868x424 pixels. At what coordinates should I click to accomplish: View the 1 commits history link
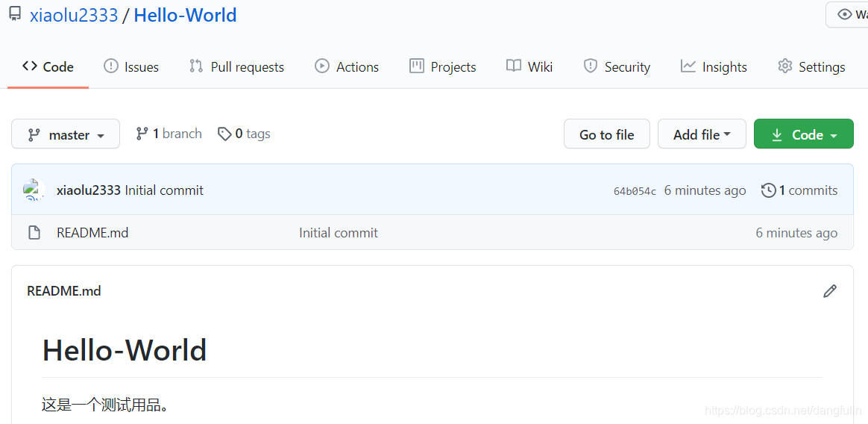[799, 190]
